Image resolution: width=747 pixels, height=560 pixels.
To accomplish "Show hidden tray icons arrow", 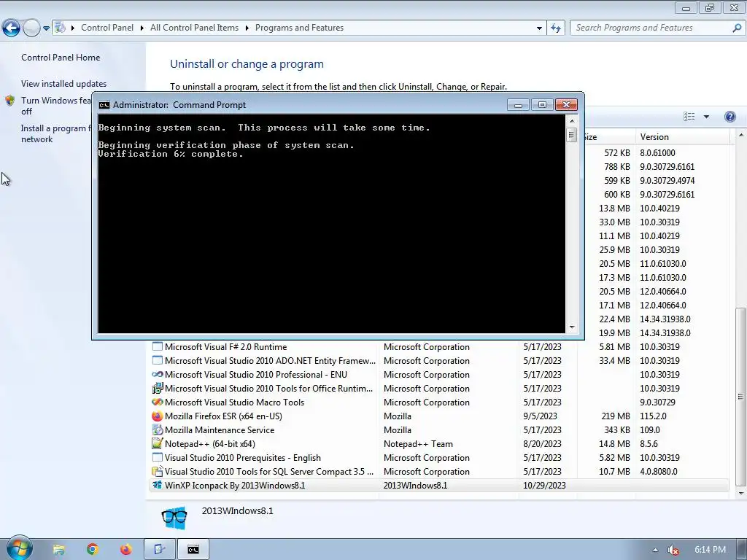I will coord(655,550).
